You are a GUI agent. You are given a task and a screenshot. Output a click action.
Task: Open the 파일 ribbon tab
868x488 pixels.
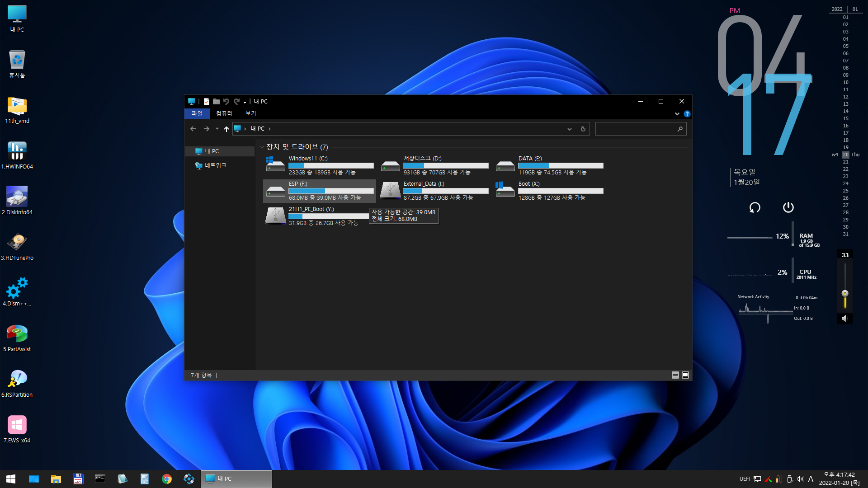coord(197,114)
